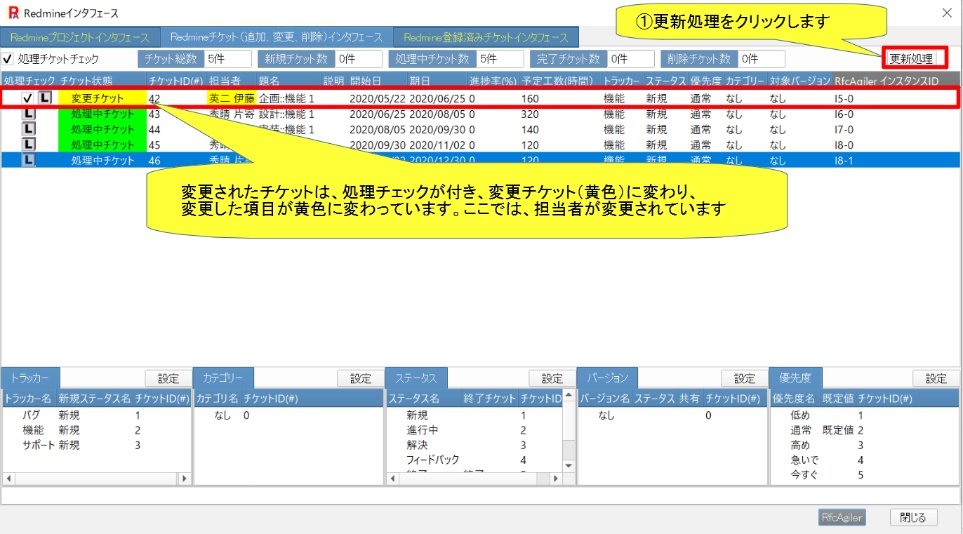Select 処理中チケット cell for ticket 45
963x534 pixels.
click(x=102, y=144)
